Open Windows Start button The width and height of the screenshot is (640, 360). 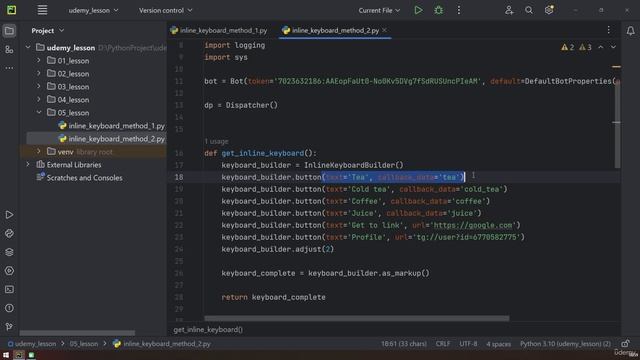click(x=6, y=355)
